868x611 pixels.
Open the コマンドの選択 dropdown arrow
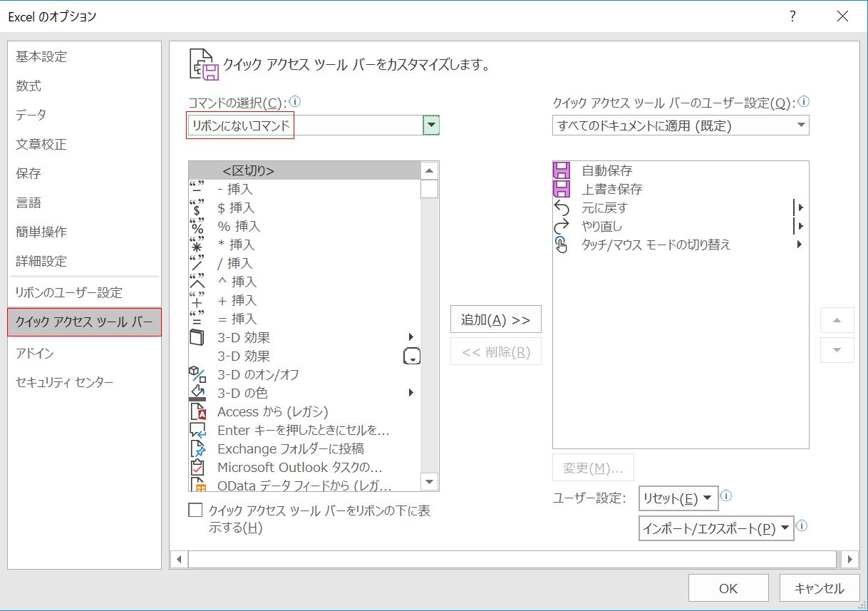click(430, 126)
